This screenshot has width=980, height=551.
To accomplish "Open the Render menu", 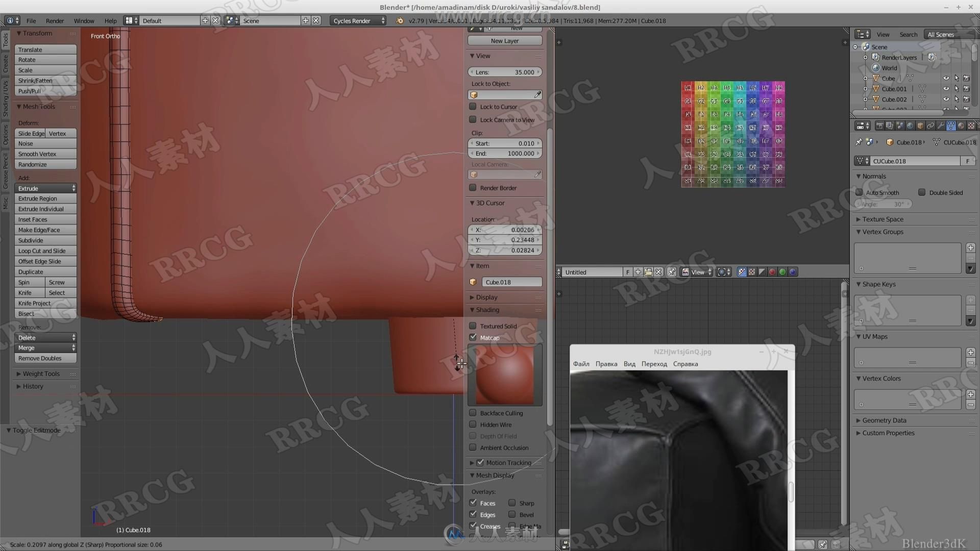I will click(55, 21).
